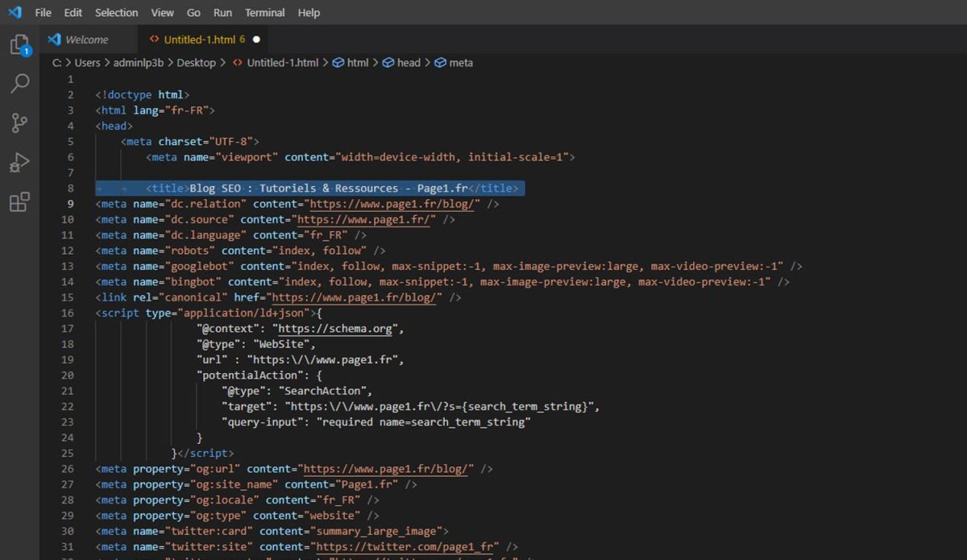Open the Source Control view icon
967x560 pixels.
(x=19, y=122)
